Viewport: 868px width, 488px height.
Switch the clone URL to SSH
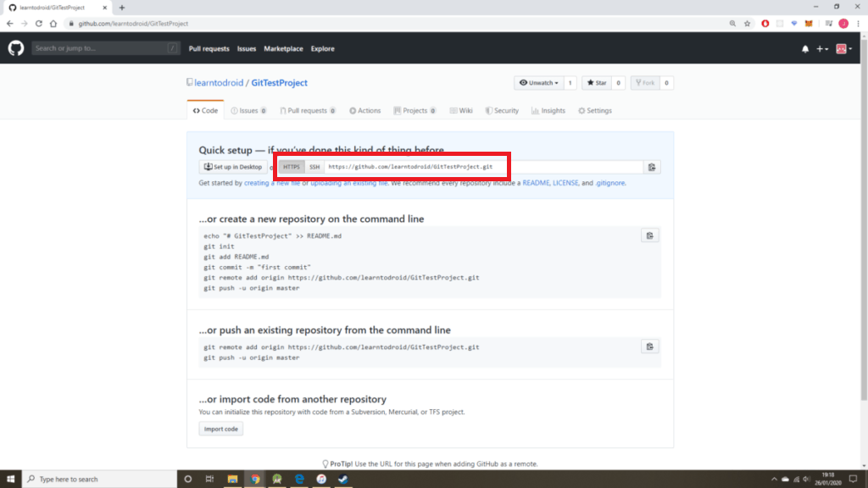(x=314, y=167)
